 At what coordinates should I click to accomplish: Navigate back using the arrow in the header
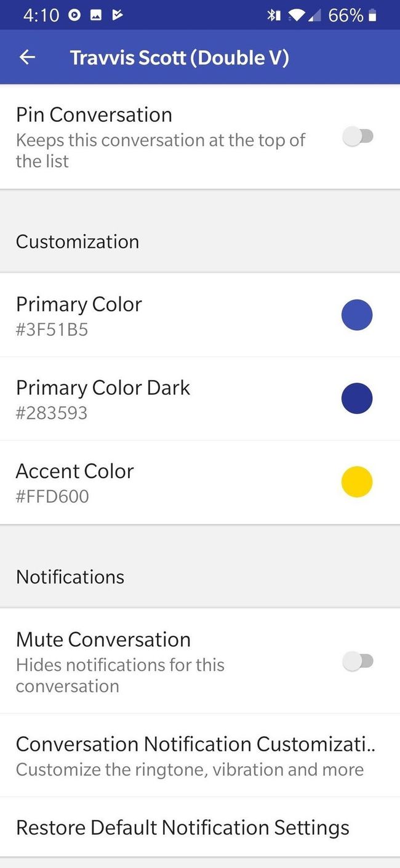[x=27, y=57]
